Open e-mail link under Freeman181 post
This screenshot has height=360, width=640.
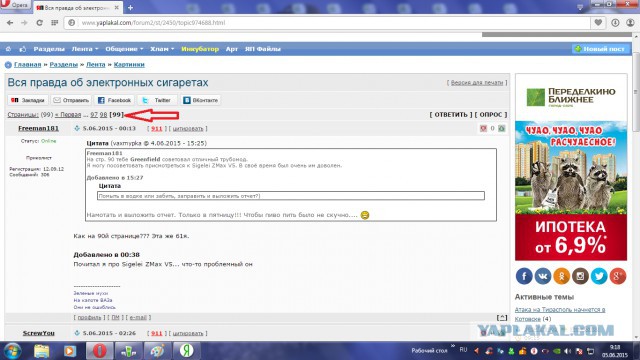(x=138, y=317)
